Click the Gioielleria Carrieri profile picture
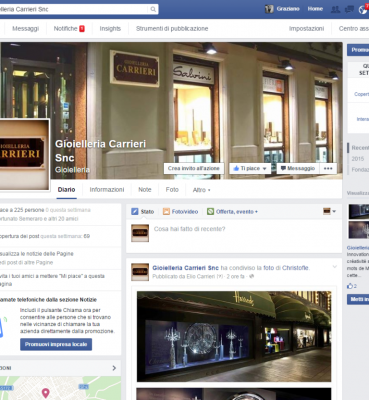 click(24, 155)
